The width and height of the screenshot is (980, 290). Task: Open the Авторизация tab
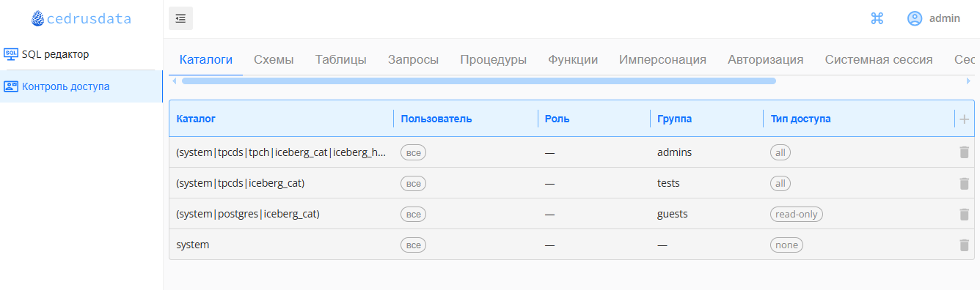tap(765, 60)
